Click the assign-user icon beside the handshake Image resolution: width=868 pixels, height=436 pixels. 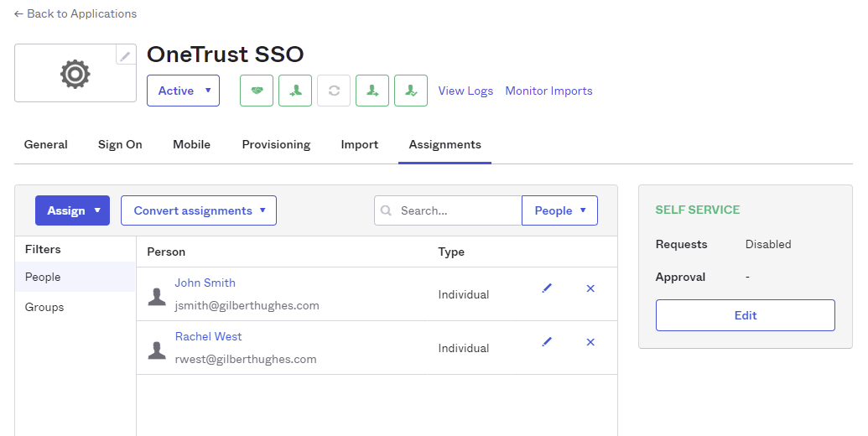point(295,91)
